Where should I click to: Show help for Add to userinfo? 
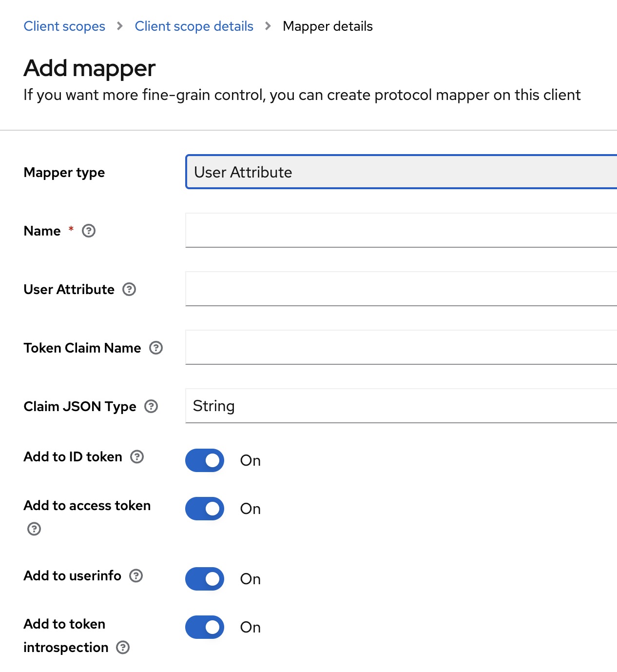pyautogui.click(x=136, y=575)
